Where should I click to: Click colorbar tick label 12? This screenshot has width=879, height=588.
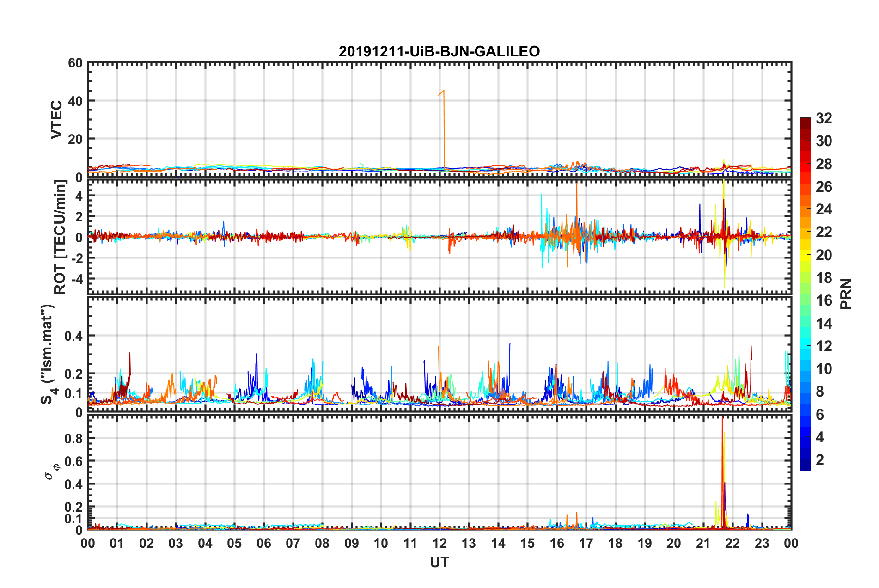click(824, 346)
